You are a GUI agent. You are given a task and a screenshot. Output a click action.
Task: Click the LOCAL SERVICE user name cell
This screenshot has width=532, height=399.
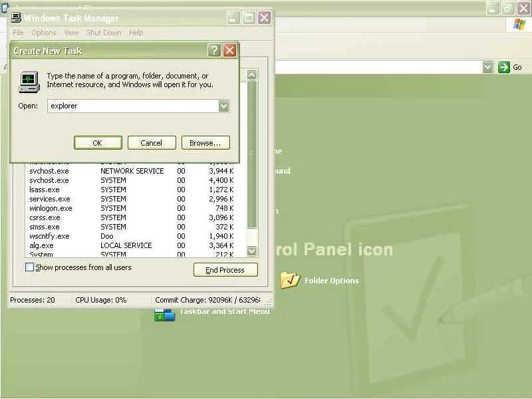pos(126,245)
